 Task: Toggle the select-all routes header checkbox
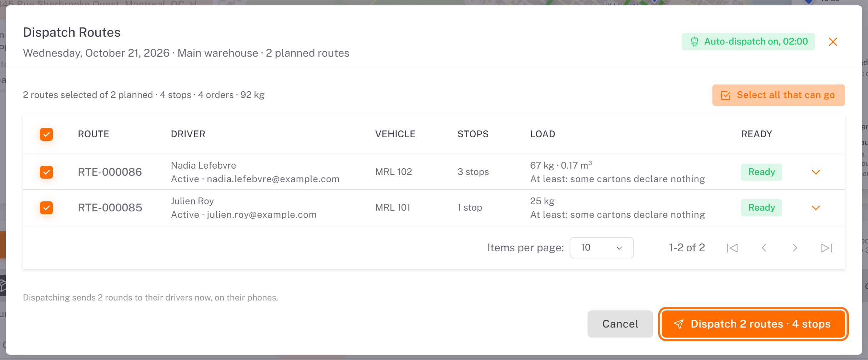coord(46,134)
